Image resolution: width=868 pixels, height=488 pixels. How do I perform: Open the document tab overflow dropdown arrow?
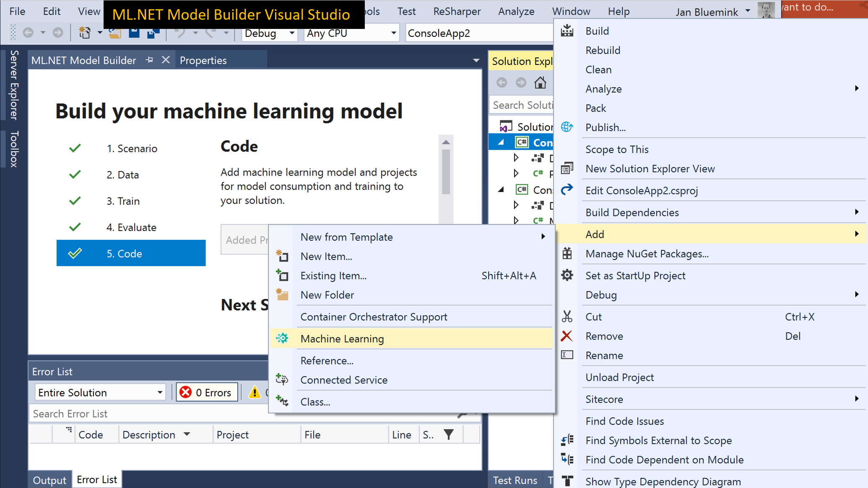476,60
